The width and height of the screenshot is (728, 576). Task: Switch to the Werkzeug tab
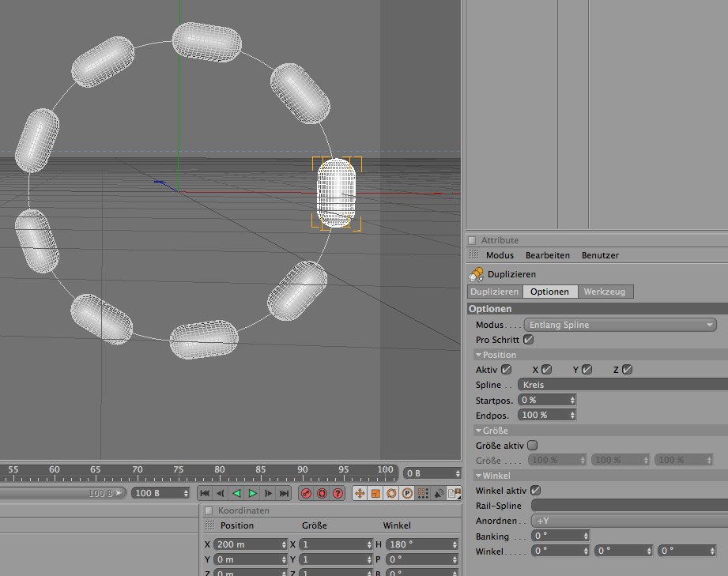coord(605,292)
